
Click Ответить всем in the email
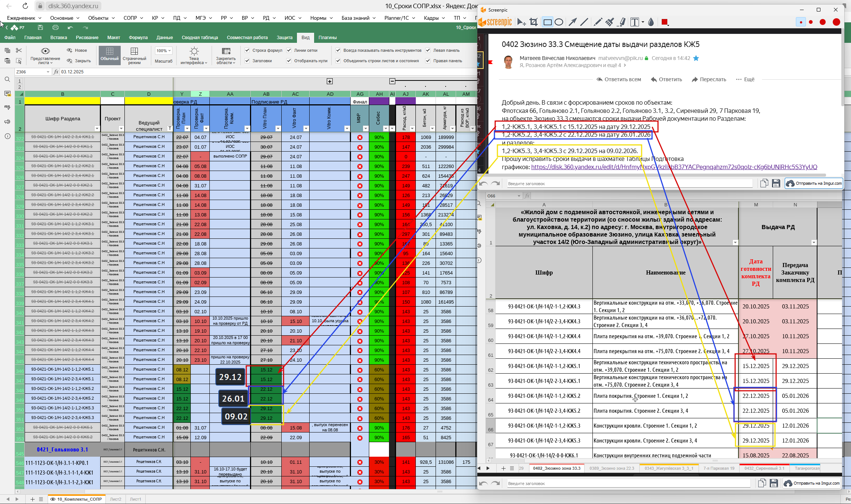(619, 79)
